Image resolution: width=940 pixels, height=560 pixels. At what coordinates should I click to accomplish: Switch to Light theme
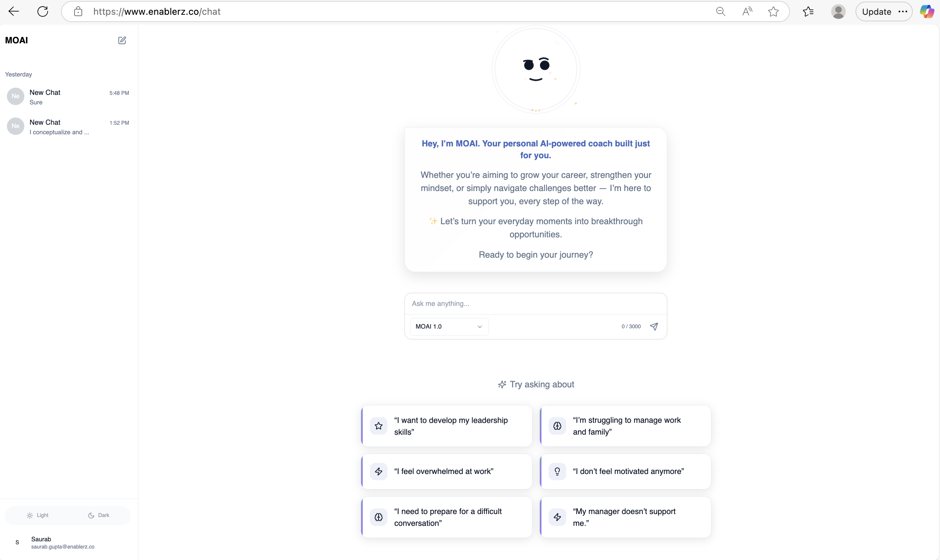coord(37,515)
